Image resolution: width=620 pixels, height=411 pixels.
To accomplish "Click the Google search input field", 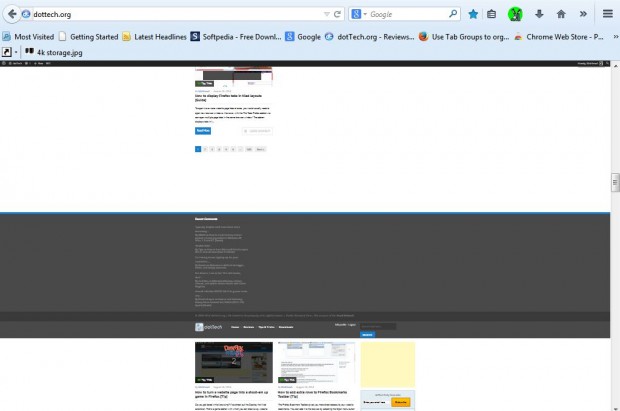I will tap(407, 14).
